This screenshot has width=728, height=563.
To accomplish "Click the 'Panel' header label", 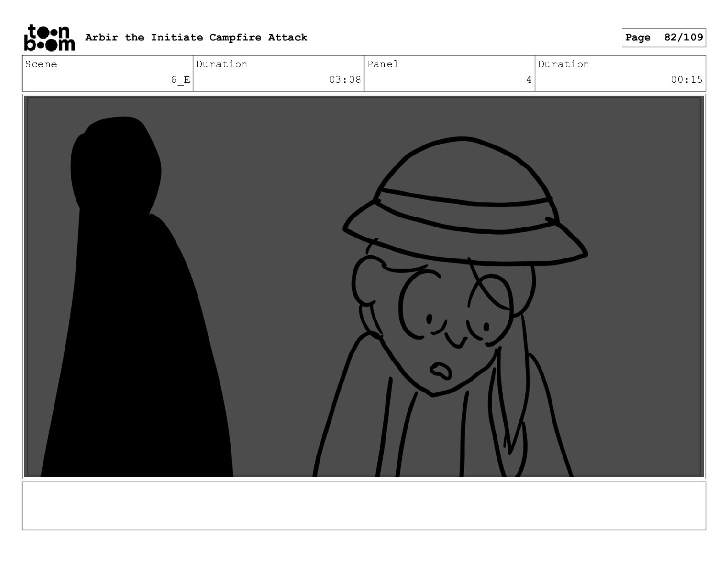I will click(x=383, y=64).
